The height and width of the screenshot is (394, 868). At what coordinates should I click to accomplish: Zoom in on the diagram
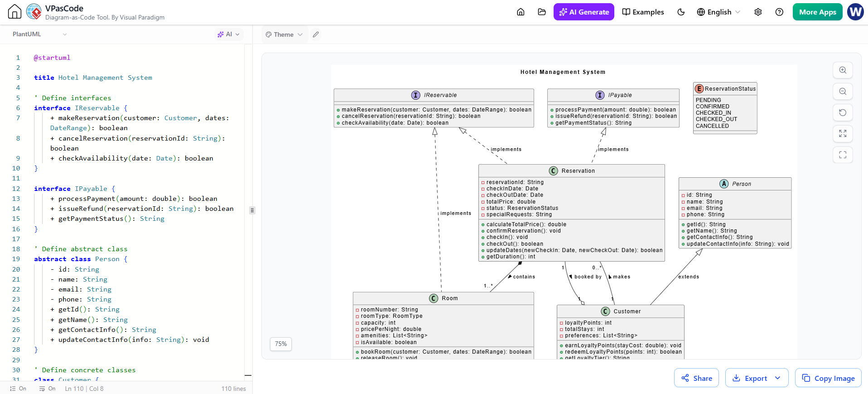pos(843,70)
